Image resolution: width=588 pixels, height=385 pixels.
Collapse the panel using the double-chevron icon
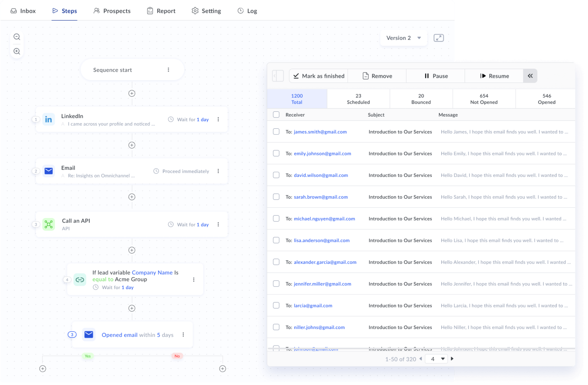pyautogui.click(x=530, y=76)
